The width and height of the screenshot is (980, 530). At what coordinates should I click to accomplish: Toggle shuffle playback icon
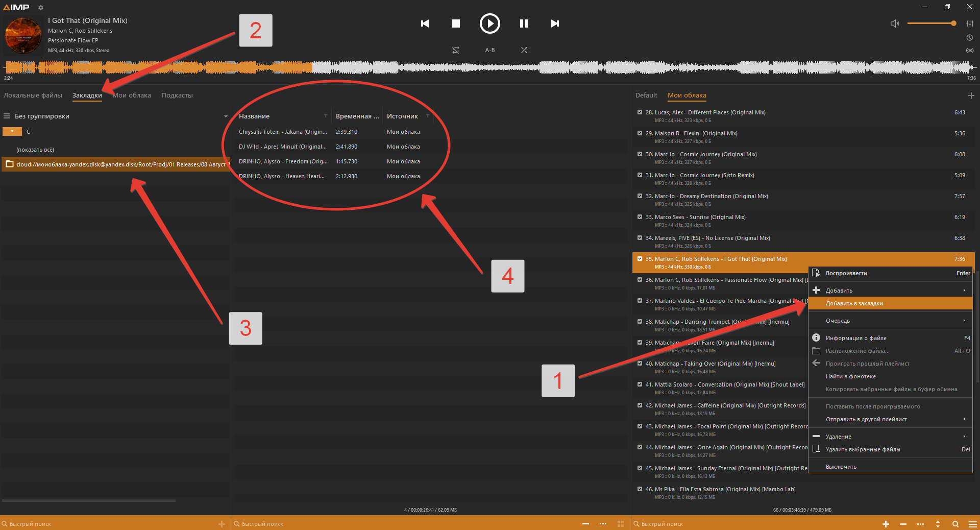524,50
